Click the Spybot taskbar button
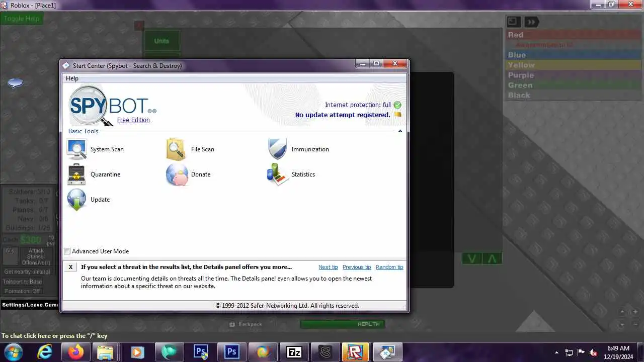 pos(387,352)
